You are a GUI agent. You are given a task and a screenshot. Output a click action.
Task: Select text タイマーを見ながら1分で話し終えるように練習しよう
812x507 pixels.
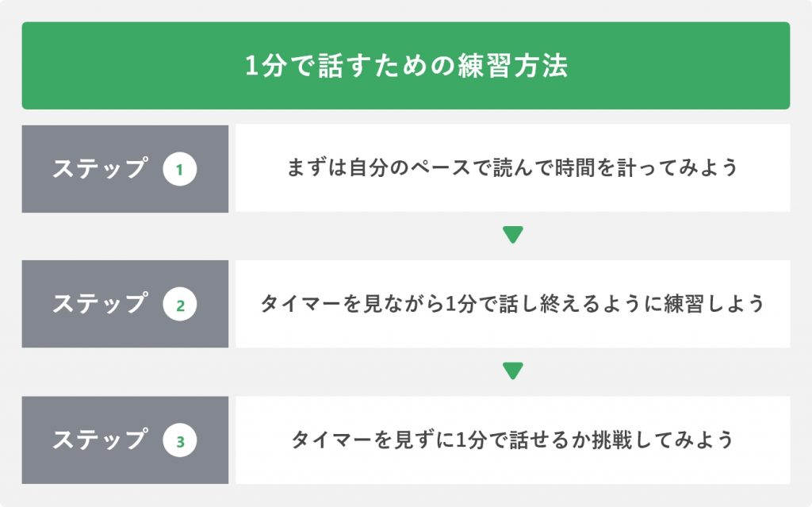coord(512,304)
